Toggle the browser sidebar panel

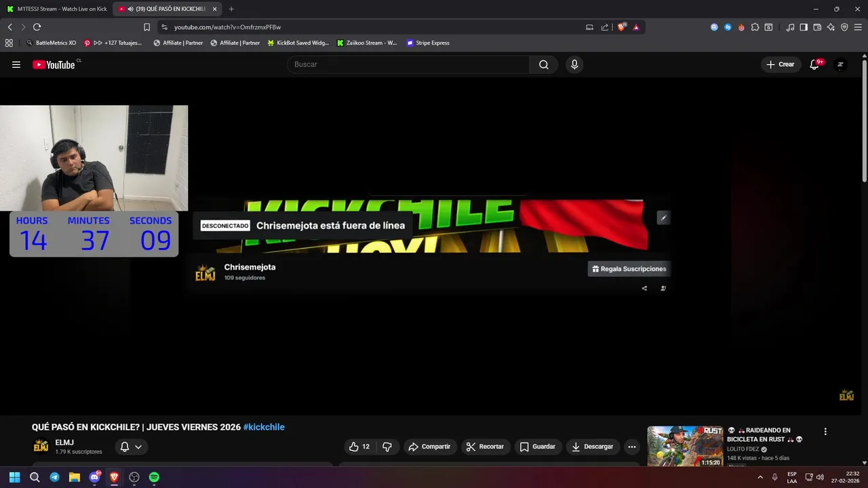pyautogui.click(x=804, y=27)
